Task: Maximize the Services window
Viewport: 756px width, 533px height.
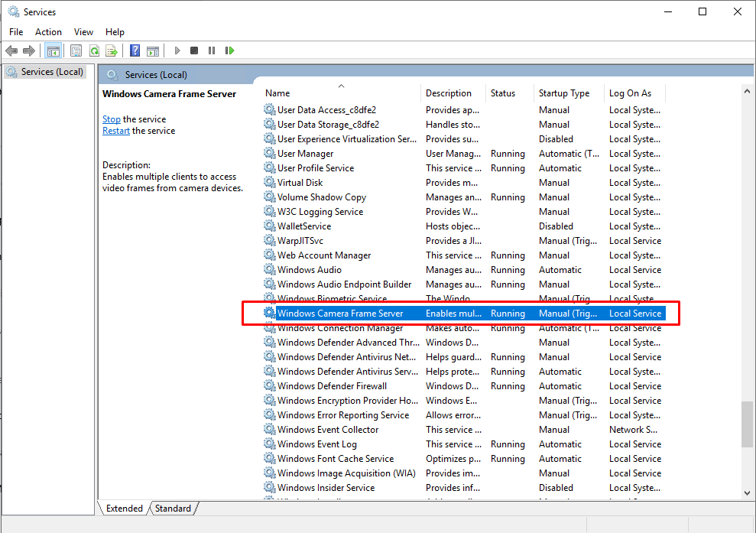Action: (x=702, y=11)
